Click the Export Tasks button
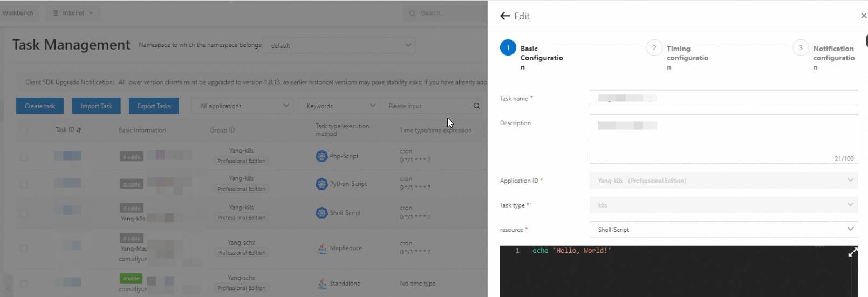Screen dimensions: 868x297 coord(154,106)
